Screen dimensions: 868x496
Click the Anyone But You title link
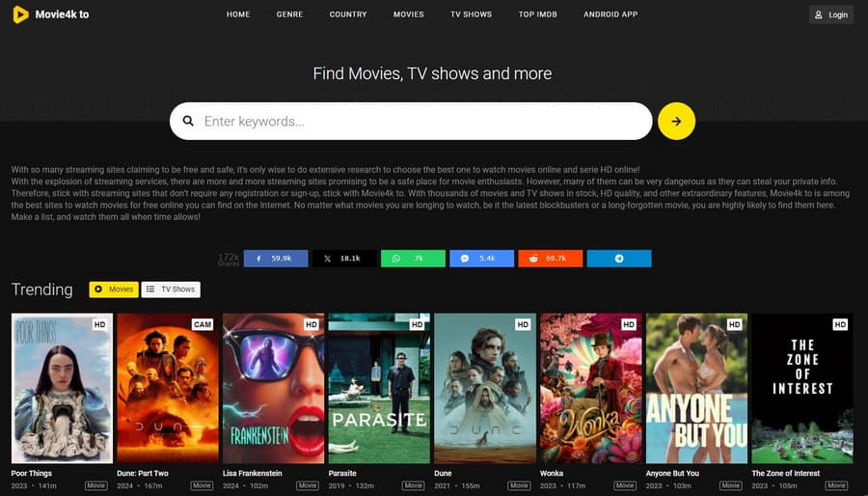pyautogui.click(x=672, y=473)
